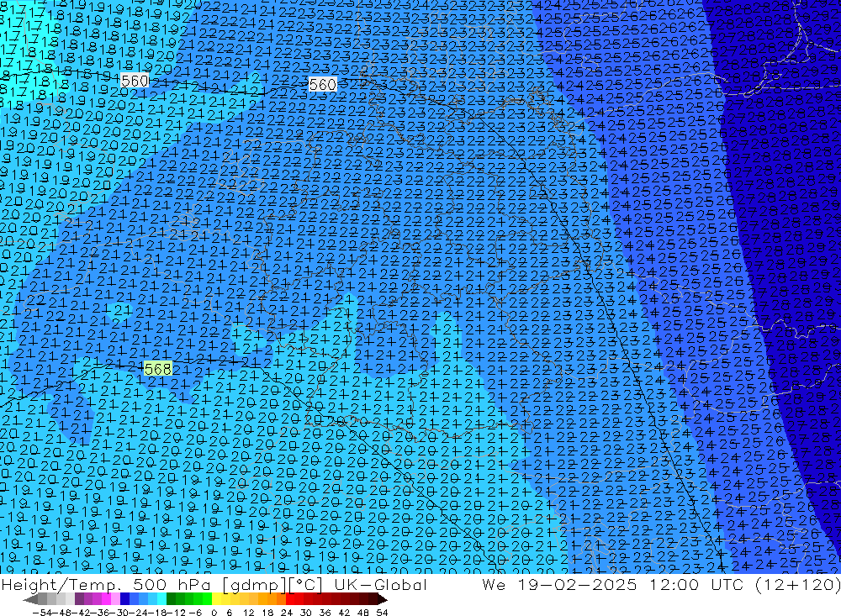Click the Height/Temp. 500 hPa title text

106,584
